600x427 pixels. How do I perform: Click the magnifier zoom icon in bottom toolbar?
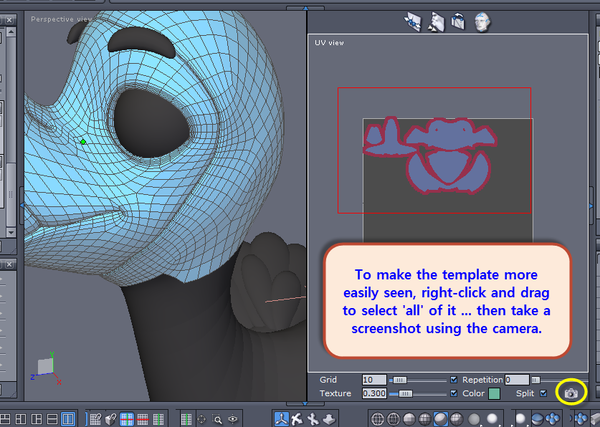pos(217,419)
